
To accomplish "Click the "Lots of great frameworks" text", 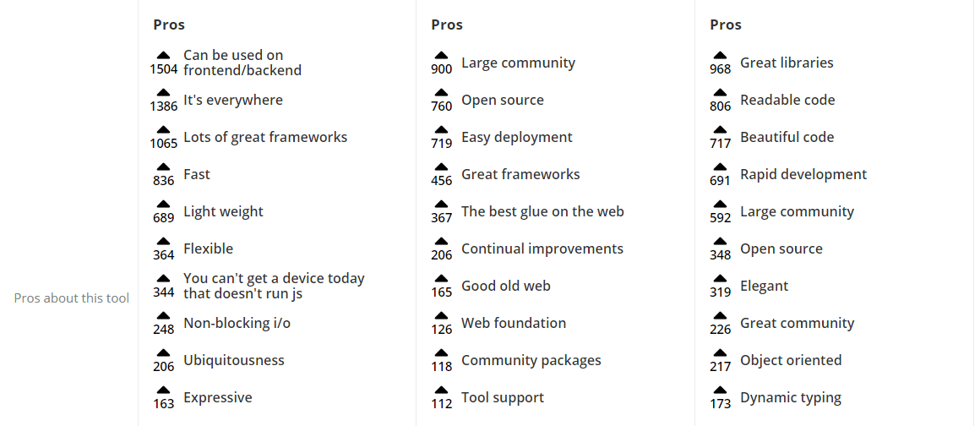I will 265,137.
